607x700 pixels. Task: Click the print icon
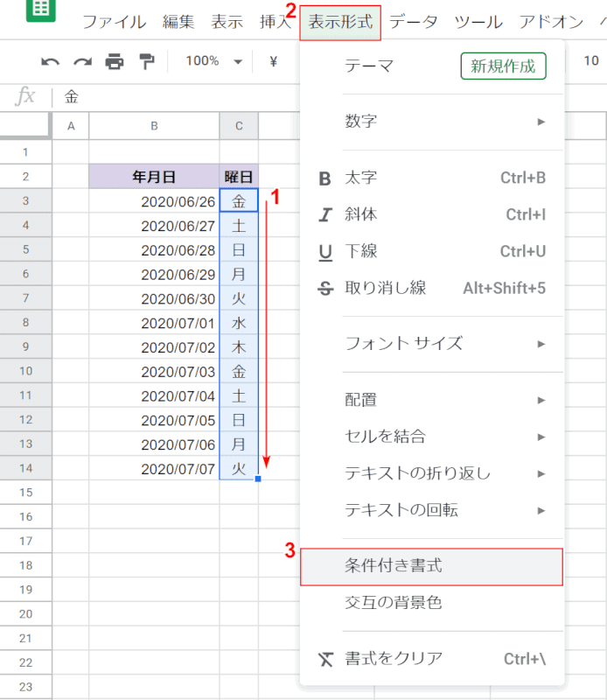(x=115, y=61)
